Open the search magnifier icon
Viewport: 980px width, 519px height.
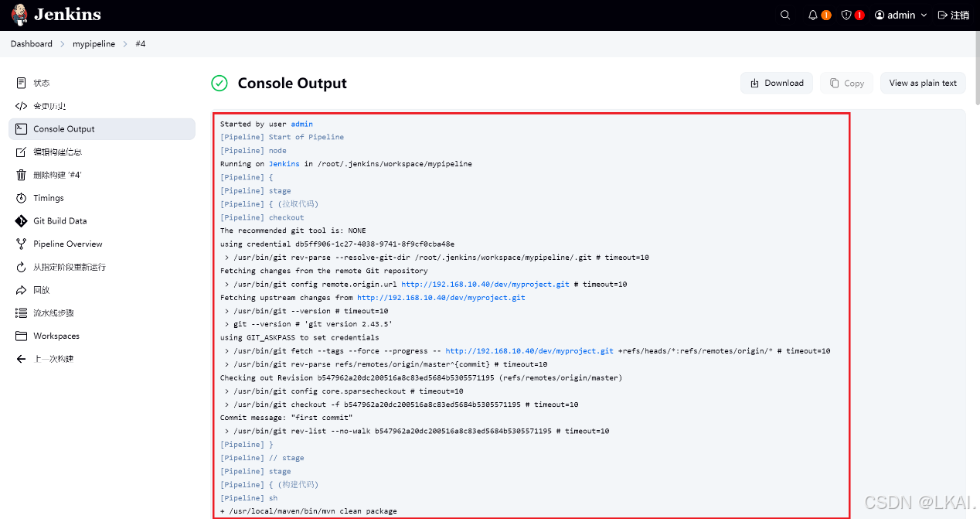785,15
